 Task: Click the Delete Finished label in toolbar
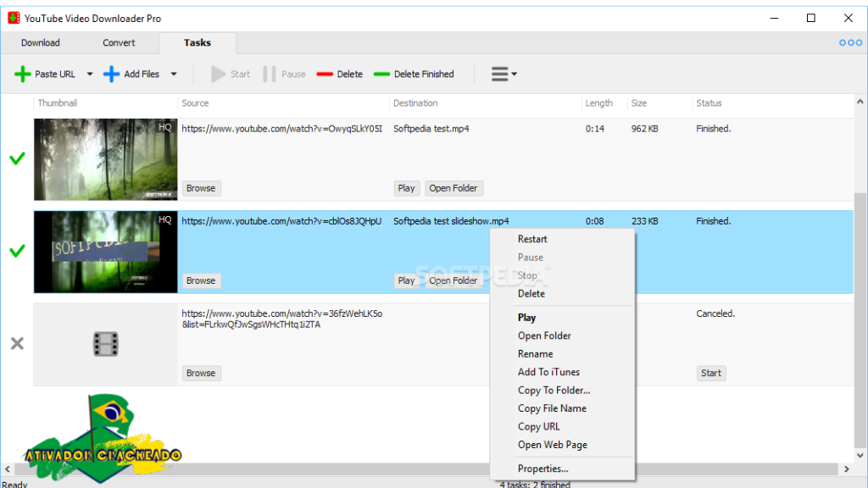point(424,75)
